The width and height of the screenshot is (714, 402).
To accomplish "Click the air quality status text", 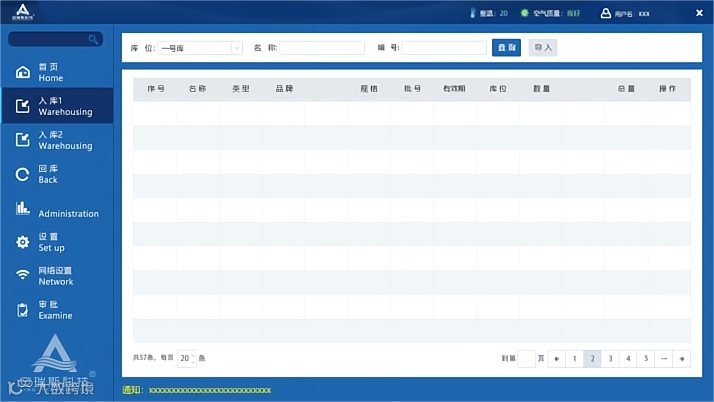I will (x=556, y=13).
